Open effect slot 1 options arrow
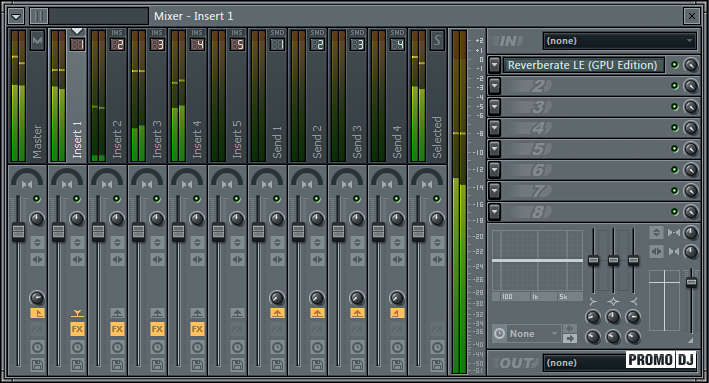Image resolution: width=709 pixels, height=383 pixels. (x=495, y=65)
